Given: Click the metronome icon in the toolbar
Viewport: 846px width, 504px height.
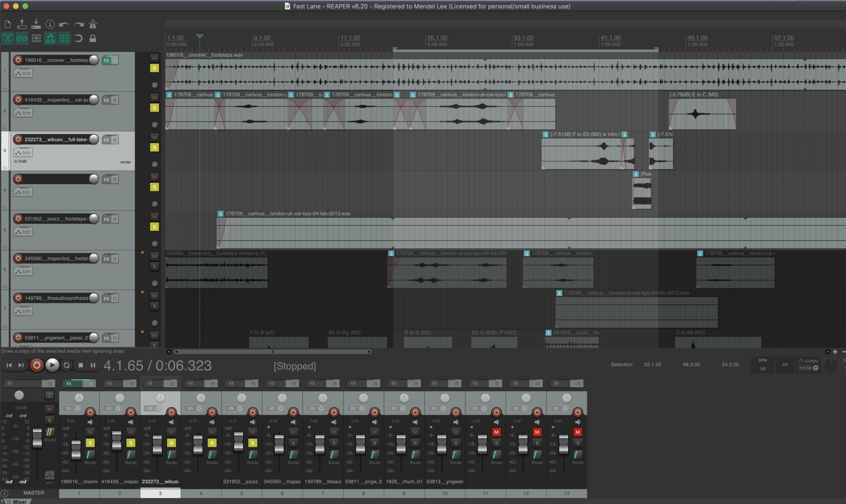Looking at the screenshot, I should point(93,24).
